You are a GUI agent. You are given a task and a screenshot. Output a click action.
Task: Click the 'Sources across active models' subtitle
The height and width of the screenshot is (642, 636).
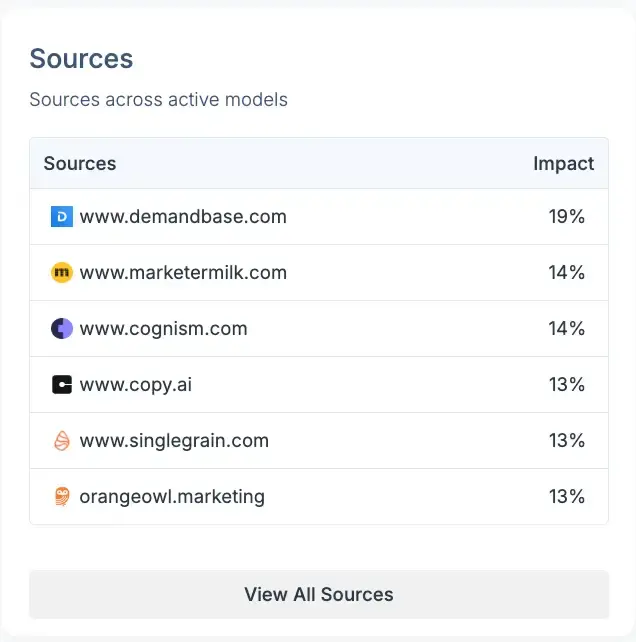[x=158, y=99]
